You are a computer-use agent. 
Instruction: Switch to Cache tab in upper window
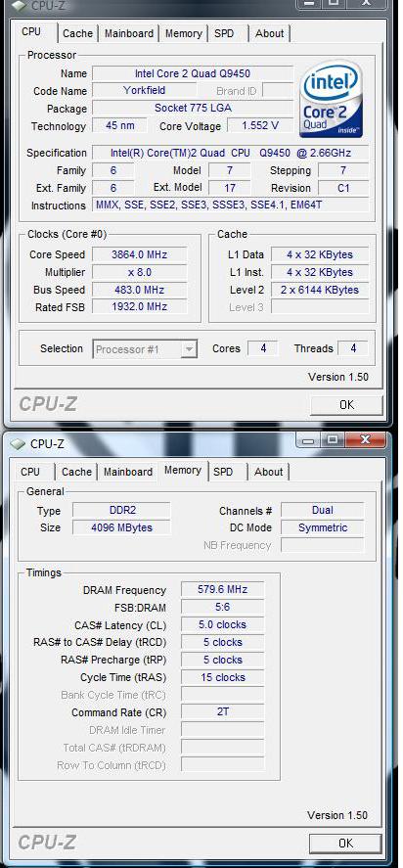78,33
